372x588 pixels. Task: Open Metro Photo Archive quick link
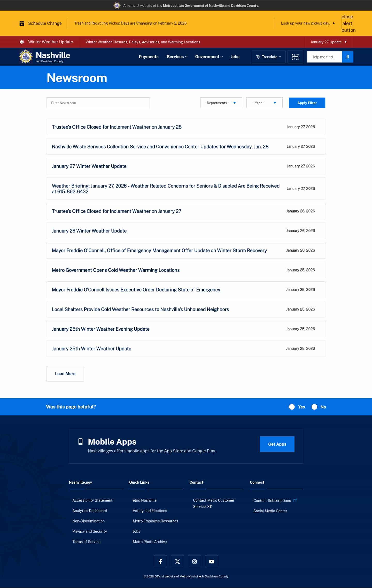[150, 542]
